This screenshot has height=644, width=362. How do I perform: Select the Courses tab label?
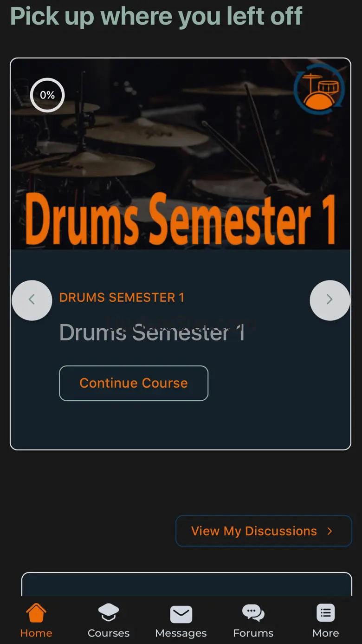point(109,633)
